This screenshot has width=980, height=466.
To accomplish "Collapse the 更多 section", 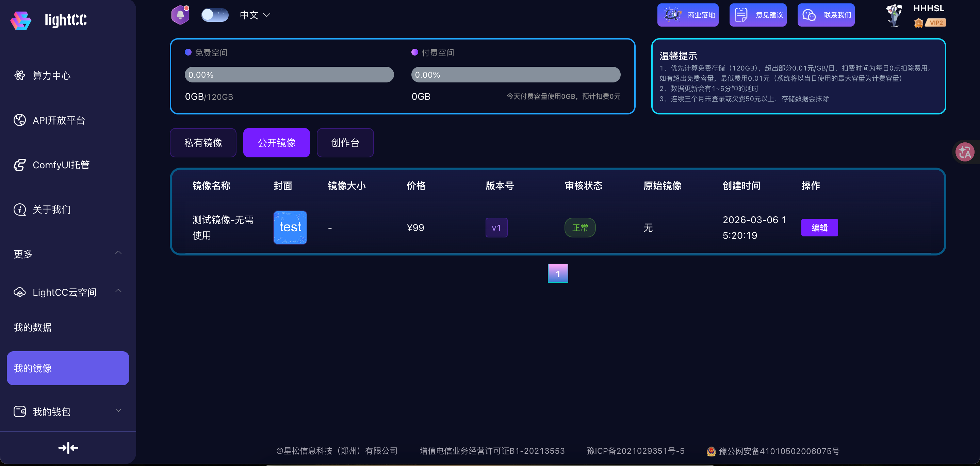I will pos(118,253).
